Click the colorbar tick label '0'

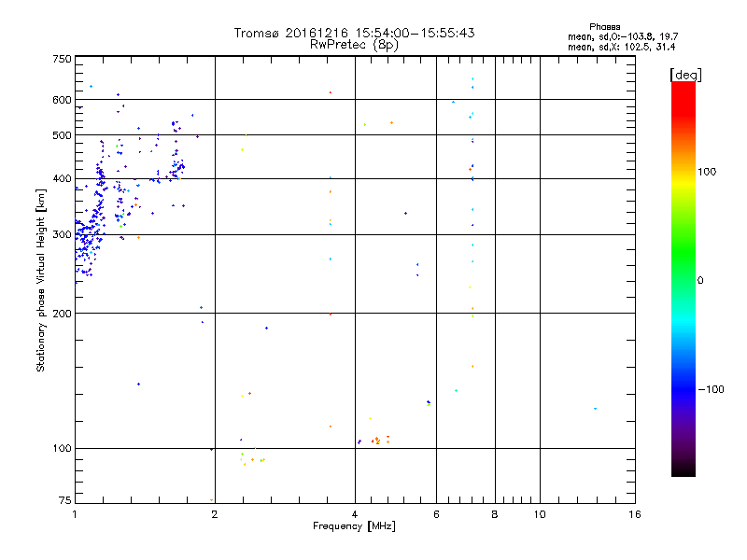click(700, 281)
